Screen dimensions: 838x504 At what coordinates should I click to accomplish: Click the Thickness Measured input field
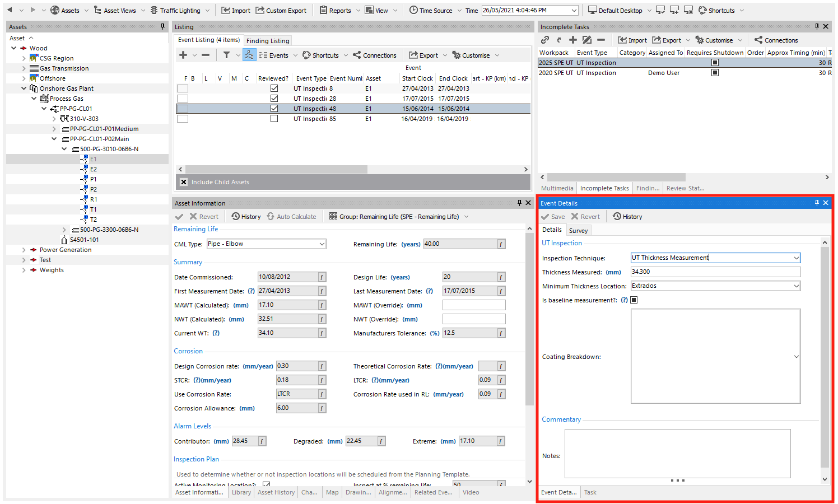point(715,272)
